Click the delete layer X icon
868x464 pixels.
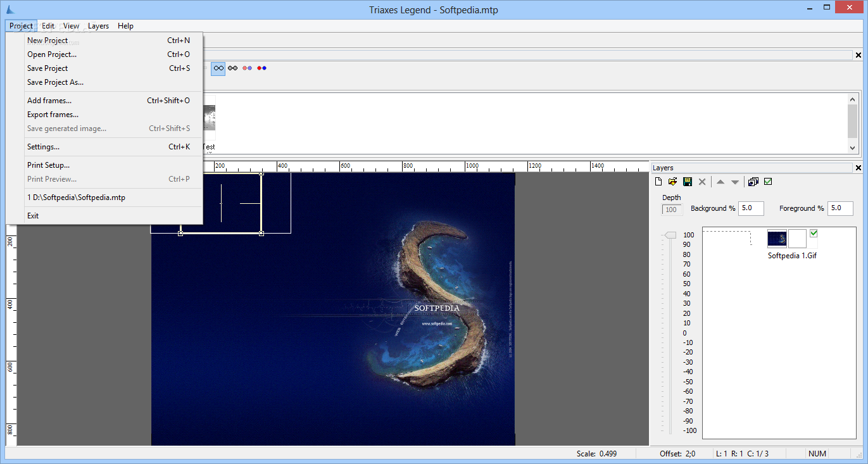point(702,182)
